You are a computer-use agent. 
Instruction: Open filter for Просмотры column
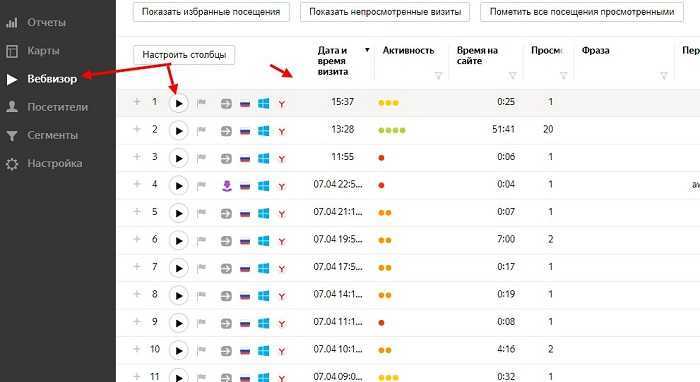(x=563, y=76)
